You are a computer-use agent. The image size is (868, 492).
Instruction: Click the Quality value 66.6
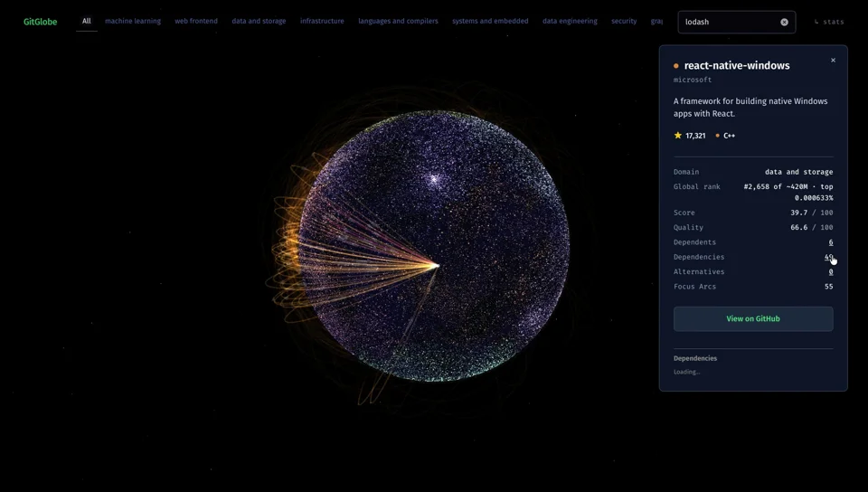pyautogui.click(x=798, y=228)
